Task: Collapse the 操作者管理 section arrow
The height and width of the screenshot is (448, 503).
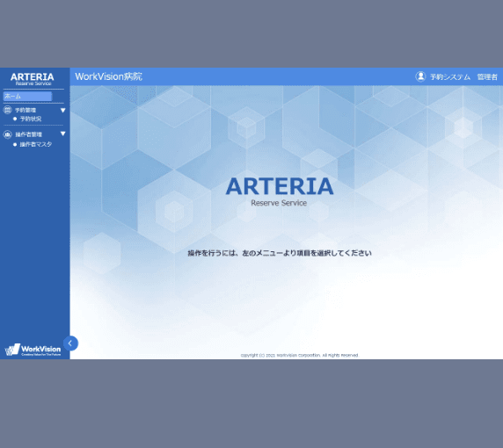Action: (x=63, y=134)
